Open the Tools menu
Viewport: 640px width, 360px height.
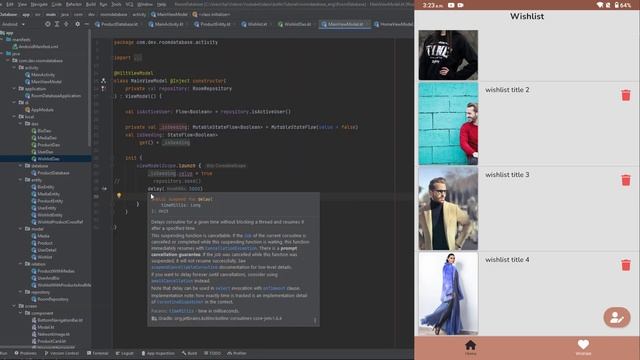pos(116,4)
